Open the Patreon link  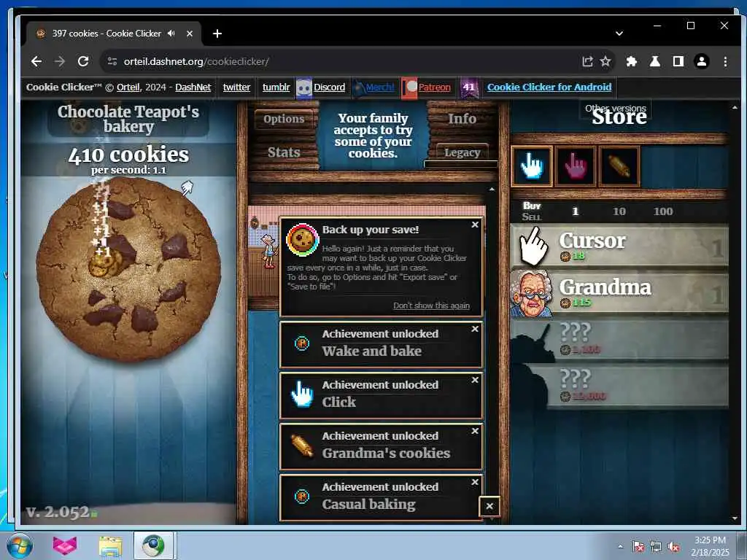[x=434, y=87]
